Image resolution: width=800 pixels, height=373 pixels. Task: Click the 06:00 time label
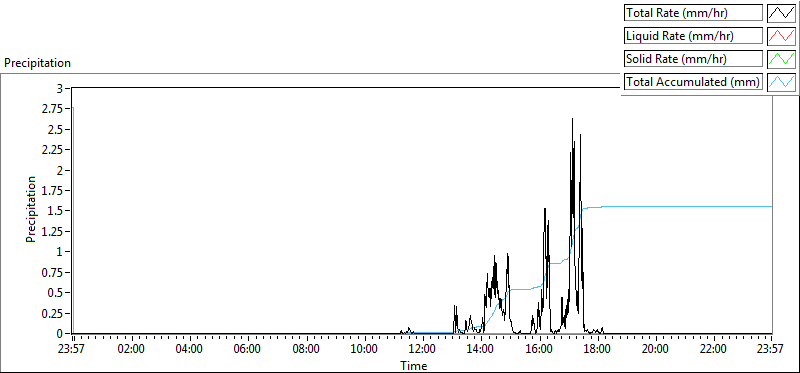tap(248, 350)
